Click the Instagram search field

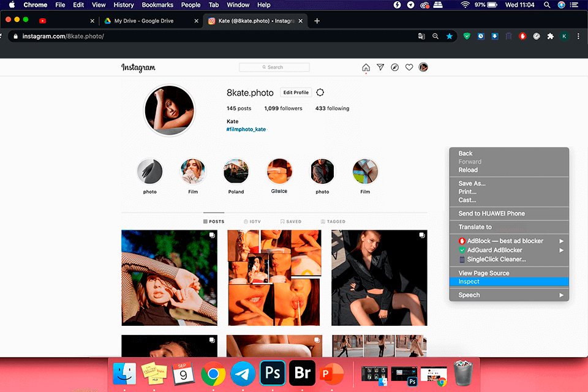pos(274,67)
